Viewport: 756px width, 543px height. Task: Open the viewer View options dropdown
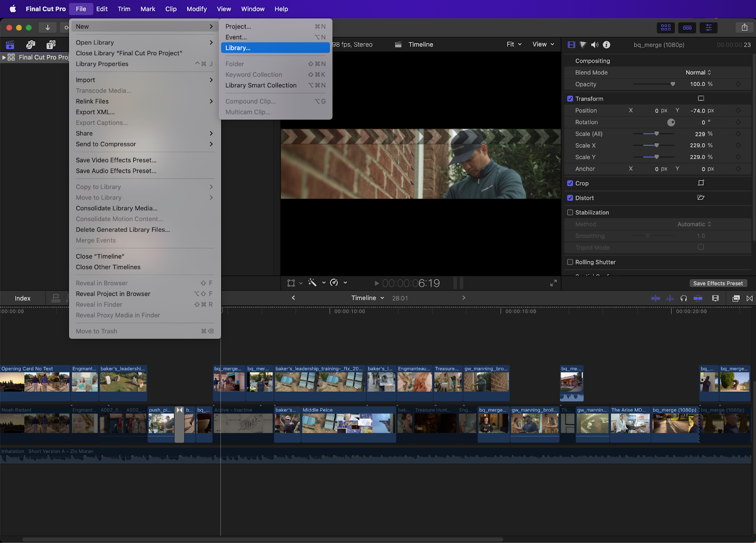click(543, 44)
